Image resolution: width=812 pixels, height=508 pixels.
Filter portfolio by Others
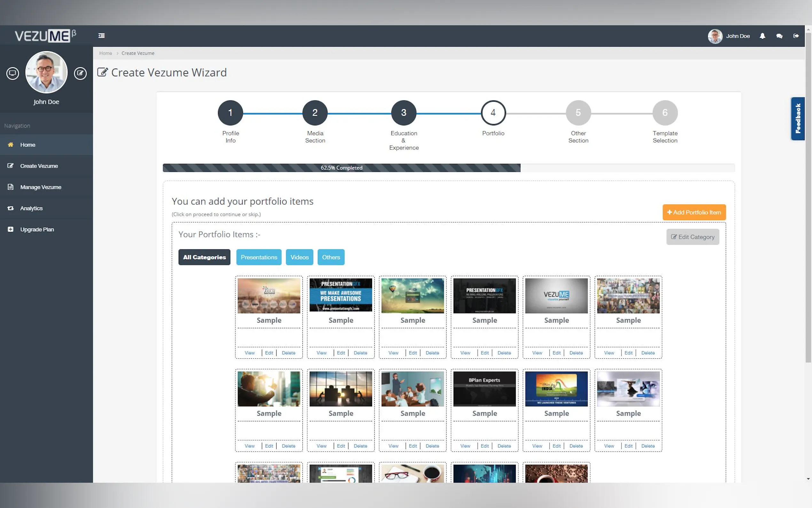[331, 257]
